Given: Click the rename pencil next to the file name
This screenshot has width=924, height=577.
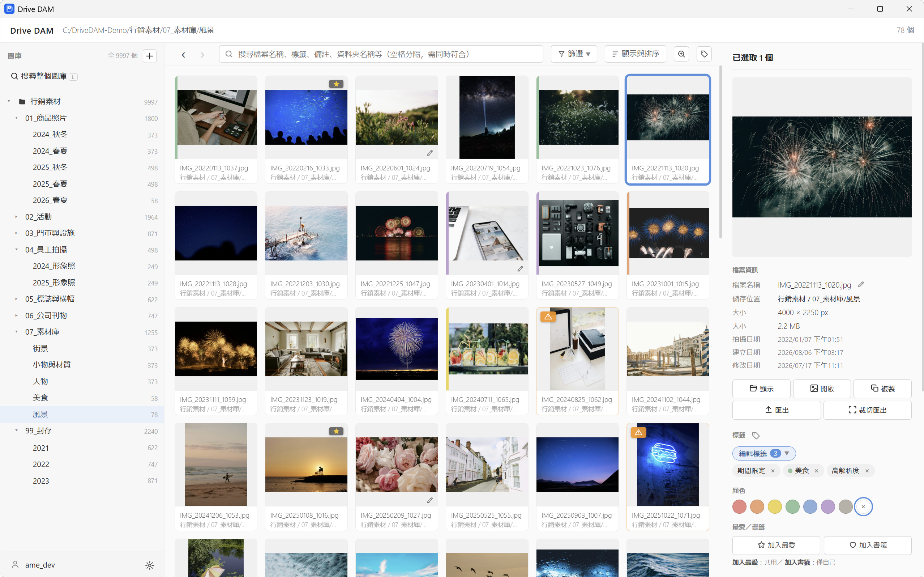Looking at the screenshot, I should tap(861, 285).
